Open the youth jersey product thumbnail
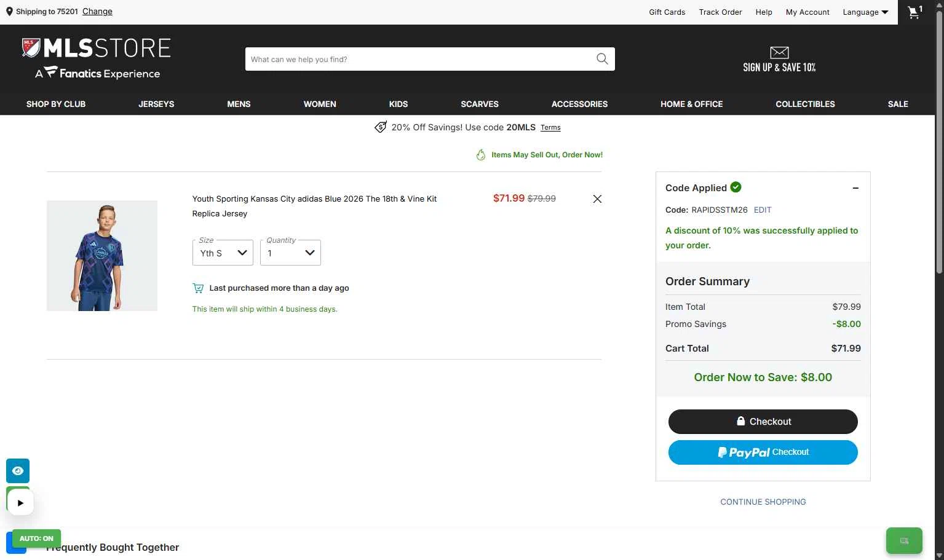This screenshot has width=944, height=560. pyautogui.click(x=102, y=256)
